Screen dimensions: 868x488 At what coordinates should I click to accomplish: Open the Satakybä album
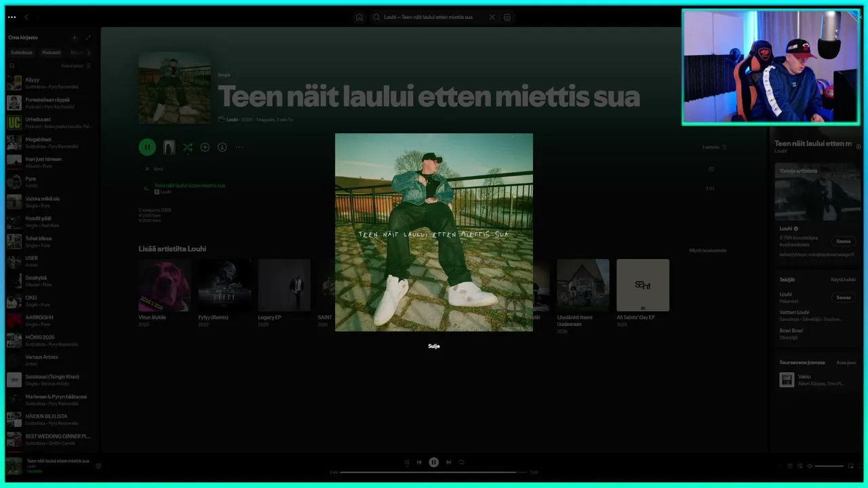pos(50,281)
